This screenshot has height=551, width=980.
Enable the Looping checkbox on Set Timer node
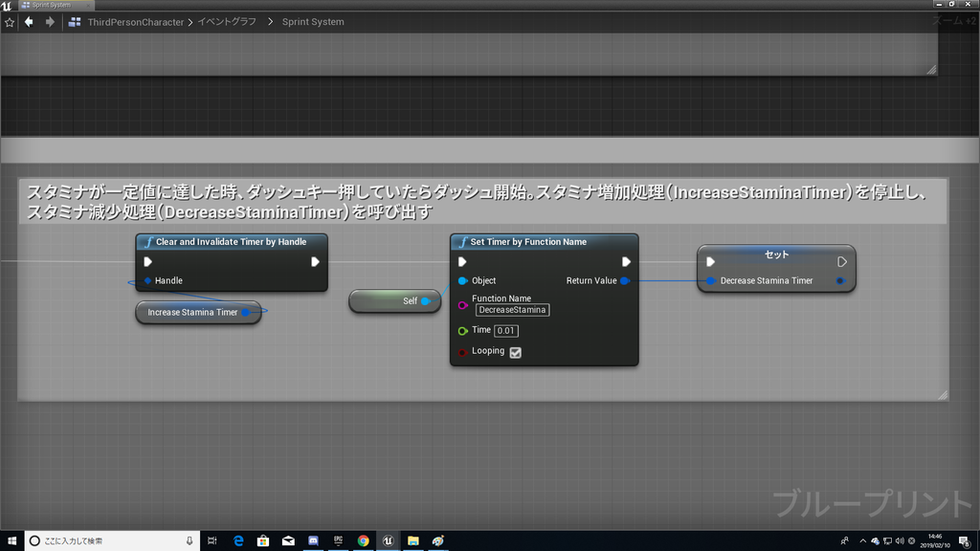coord(515,351)
